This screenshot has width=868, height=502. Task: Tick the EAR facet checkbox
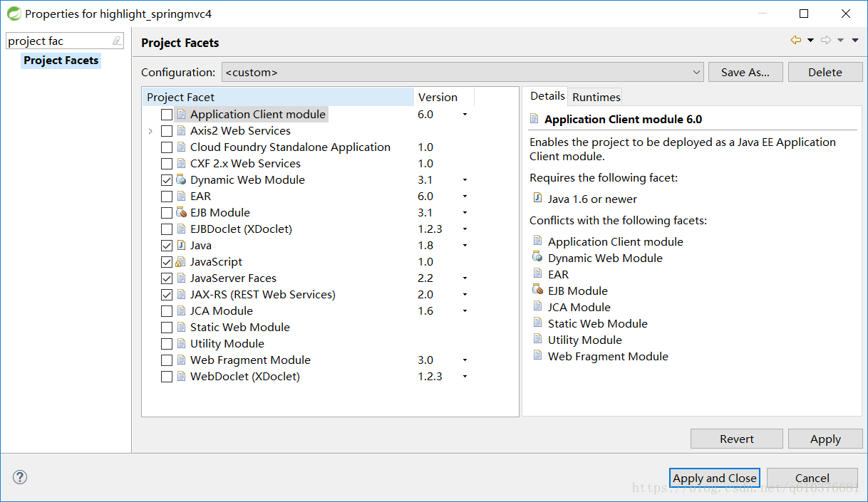(167, 197)
